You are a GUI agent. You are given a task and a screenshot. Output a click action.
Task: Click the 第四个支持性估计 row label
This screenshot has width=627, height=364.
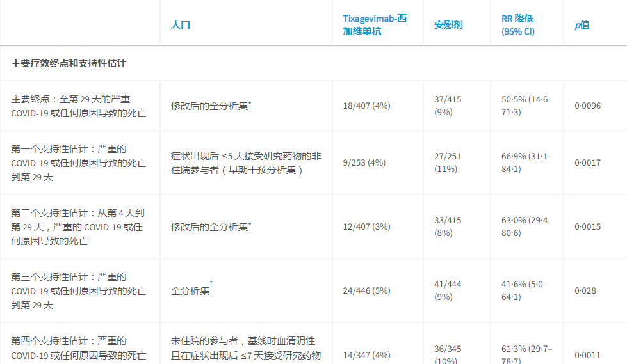[x=78, y=348]
